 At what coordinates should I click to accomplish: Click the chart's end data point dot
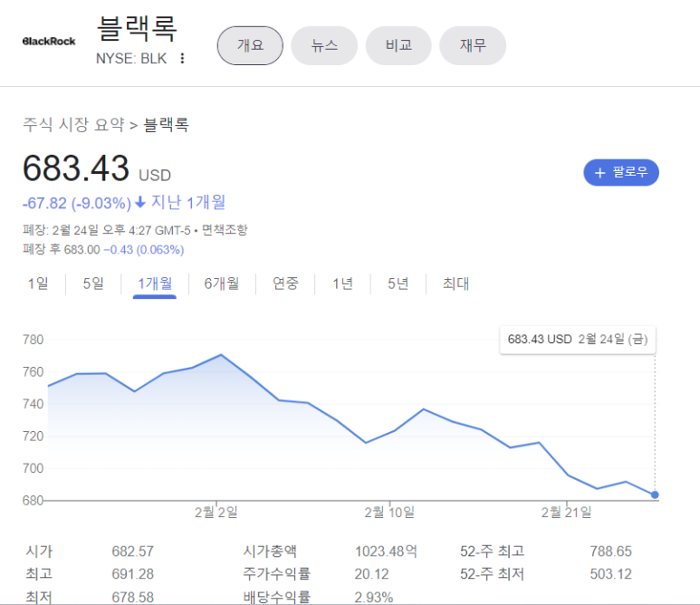[x=655, y=495]
